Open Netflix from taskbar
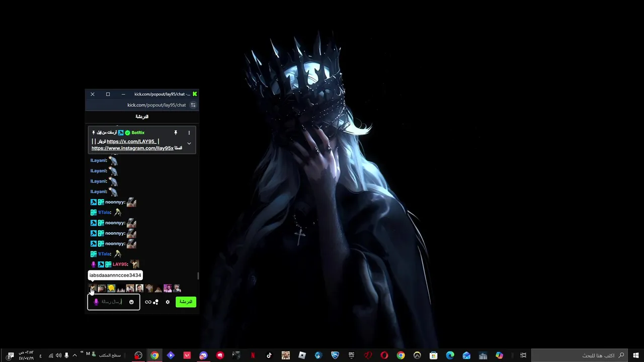Screen dimensions: 644x362 [253, 355]
